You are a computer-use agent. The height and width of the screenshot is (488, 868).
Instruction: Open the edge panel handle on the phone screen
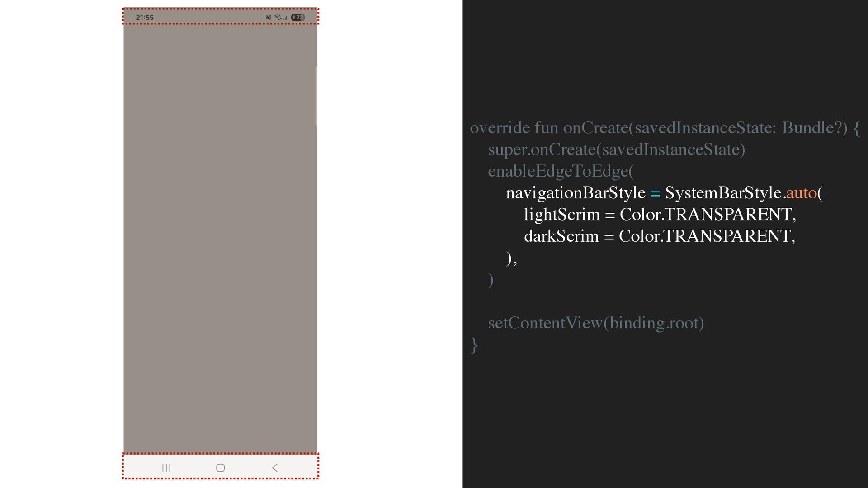[316, 96]
